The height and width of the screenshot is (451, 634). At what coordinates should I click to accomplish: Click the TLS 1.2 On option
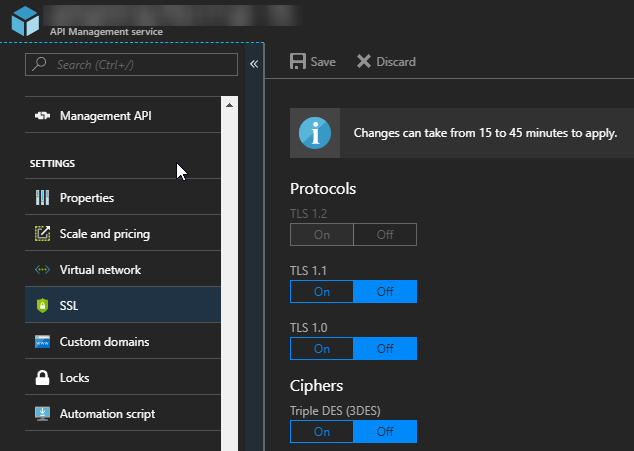(322, 235)
